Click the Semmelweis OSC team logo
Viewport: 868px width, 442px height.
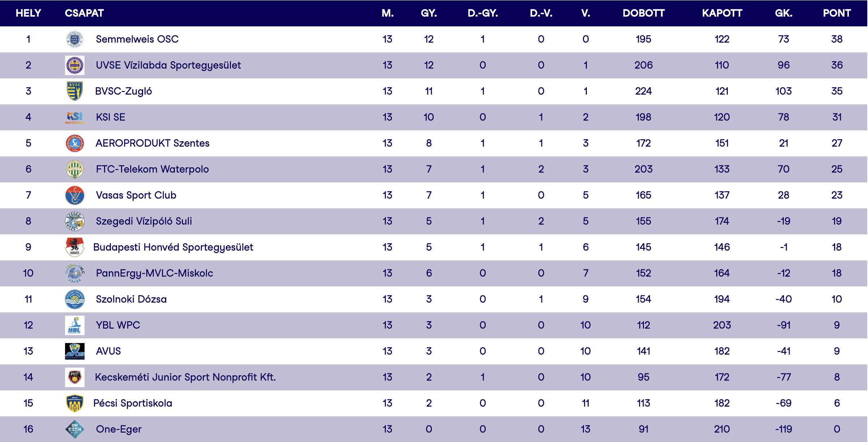[75, 39]
